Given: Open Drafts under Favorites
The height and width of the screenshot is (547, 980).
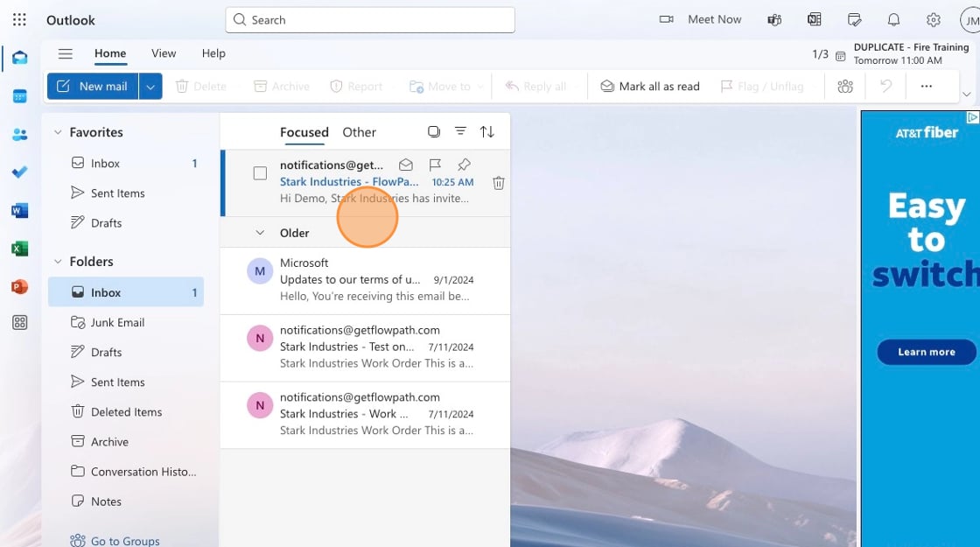Looking at the screenshot, I should [126, 223].
